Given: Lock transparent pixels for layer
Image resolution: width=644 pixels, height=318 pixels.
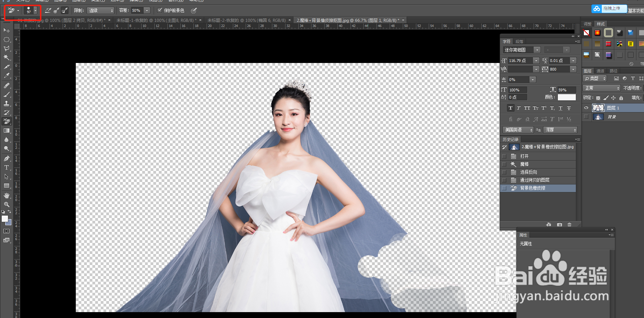Looking at the screenshot, I should click(x=598, y=98).
